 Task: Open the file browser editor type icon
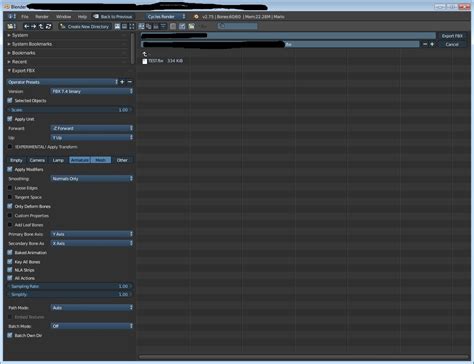[x=12, y=26]
